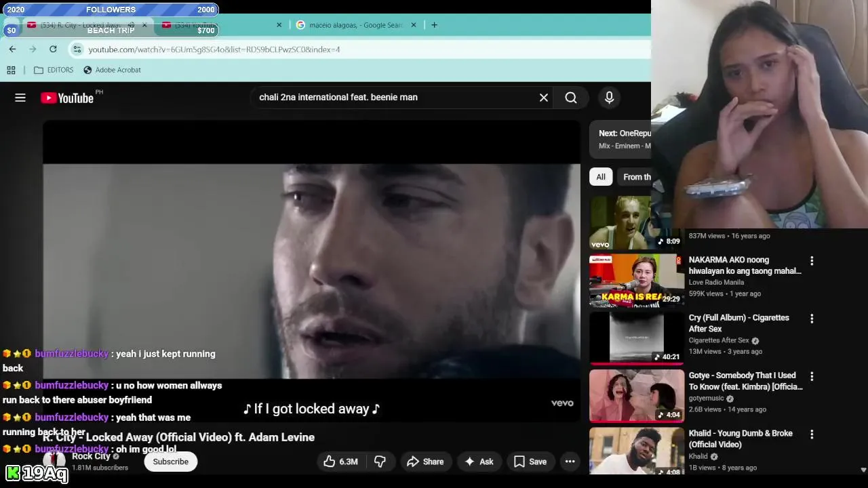Open the Gotye Somebody That I Used thumbnail
The image size is (868, 488).
[x=637, y=396]
